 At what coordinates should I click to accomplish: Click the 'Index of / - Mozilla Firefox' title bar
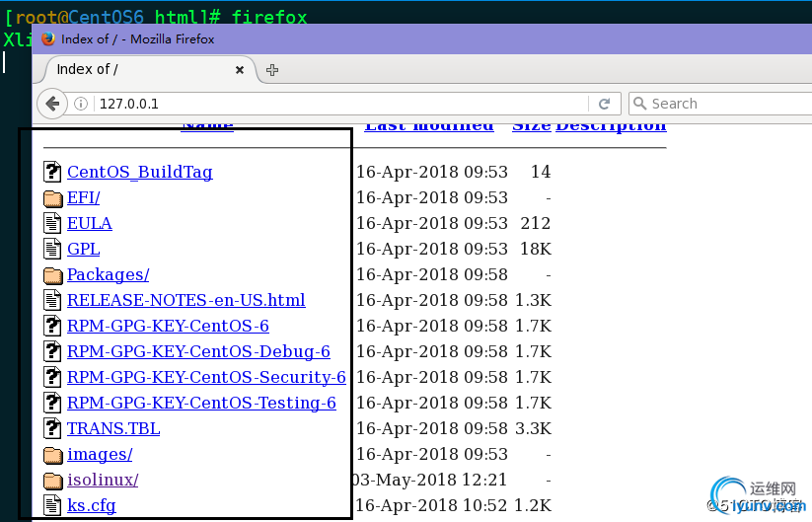422,38
